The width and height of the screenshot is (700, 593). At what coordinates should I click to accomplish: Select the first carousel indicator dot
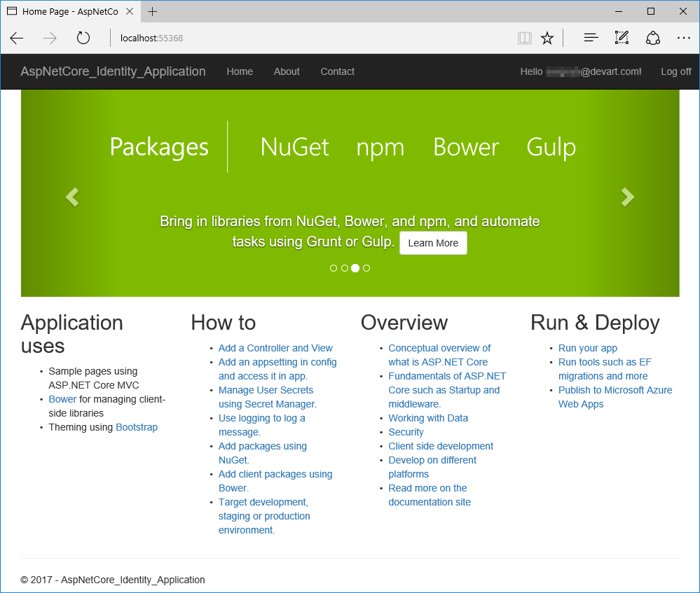tap(334, 268)
